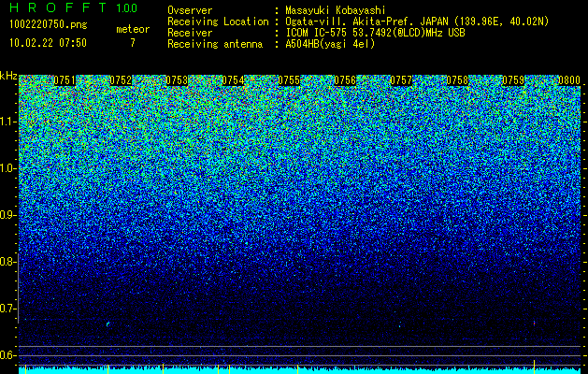The width and height of the screenshot is (588, 374).
Task: Click the yellow meteor tick below 0759
Action: (534, 365)
